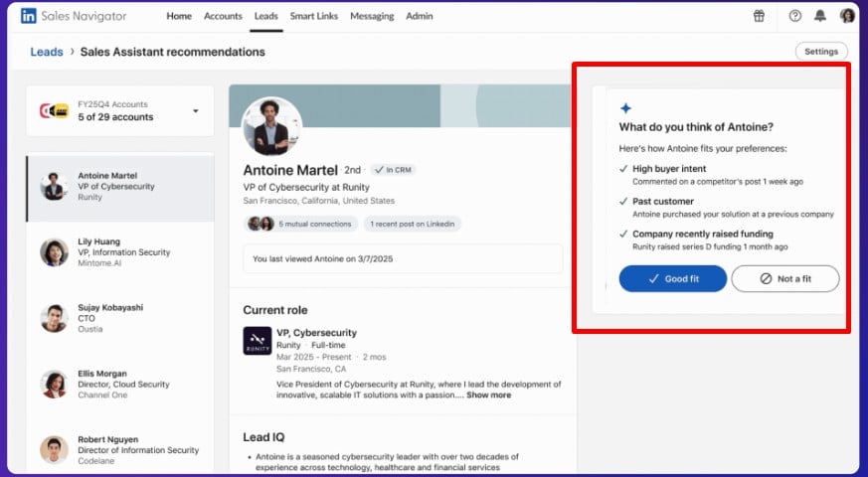The image size is (868, 477).
Task: Click 'Mar 2025 - Present' date range
Action: (x=314, y=357)
